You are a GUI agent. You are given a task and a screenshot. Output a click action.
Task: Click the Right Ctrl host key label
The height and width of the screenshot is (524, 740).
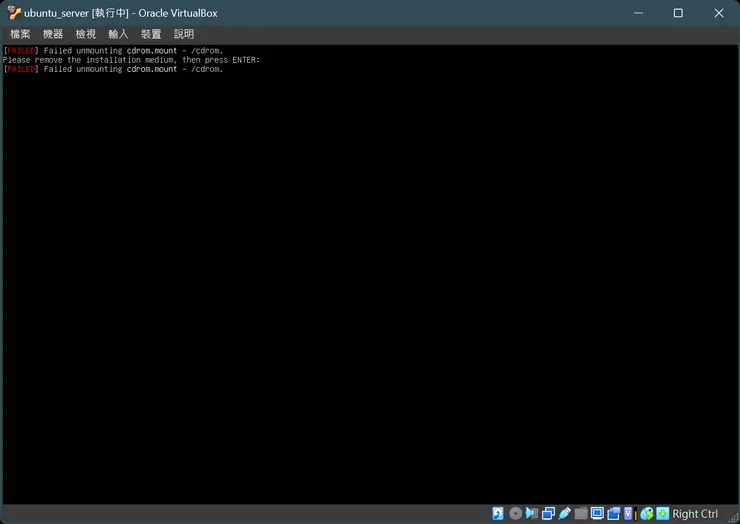[695, 514]
